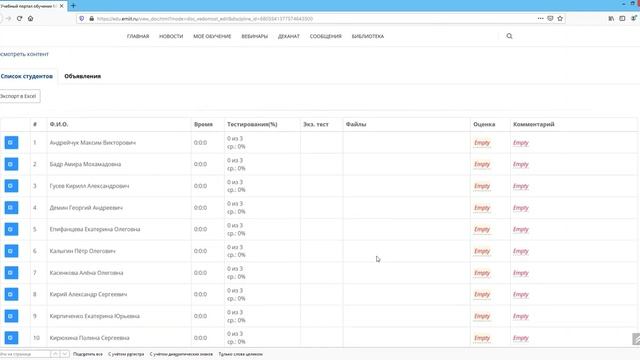Click the Ф.И.О. column header

coord(59,124)
